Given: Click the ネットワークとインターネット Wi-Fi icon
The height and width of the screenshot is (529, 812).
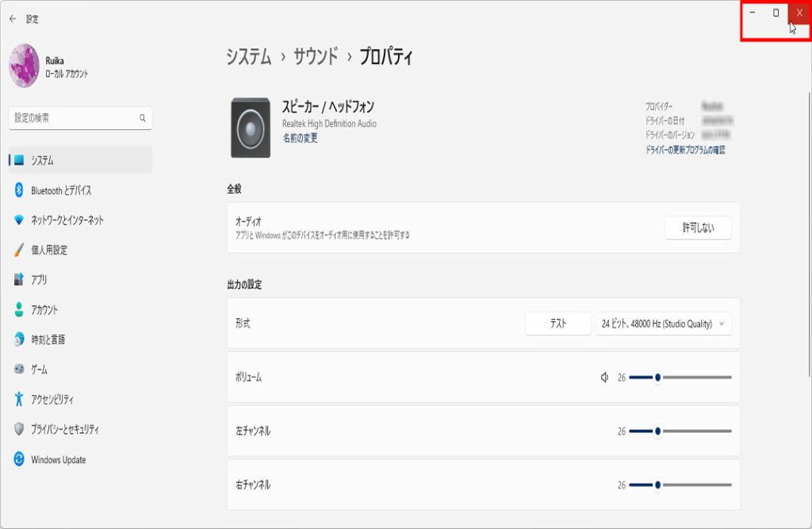Looking at the screenshot, I should click(x=19, y=220).
